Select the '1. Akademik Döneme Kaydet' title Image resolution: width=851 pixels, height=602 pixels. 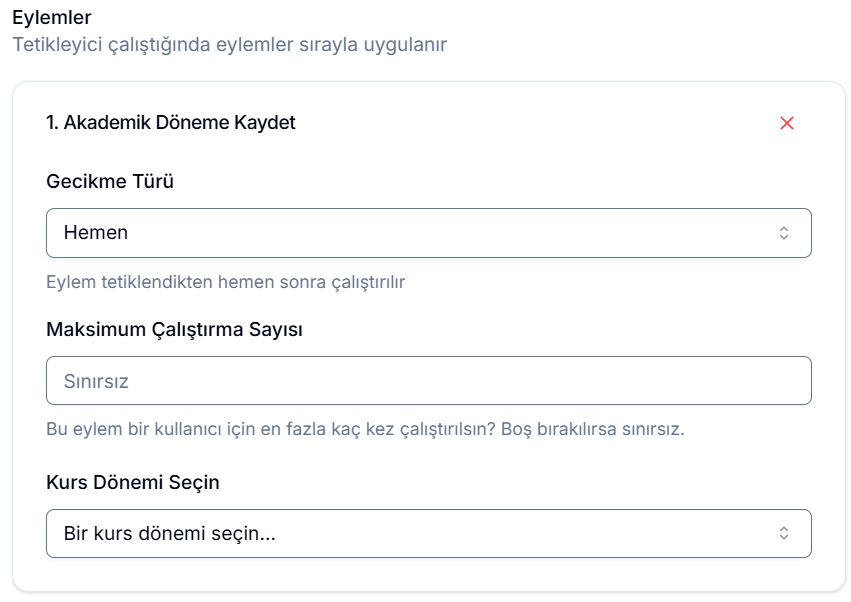click(170, 123)
